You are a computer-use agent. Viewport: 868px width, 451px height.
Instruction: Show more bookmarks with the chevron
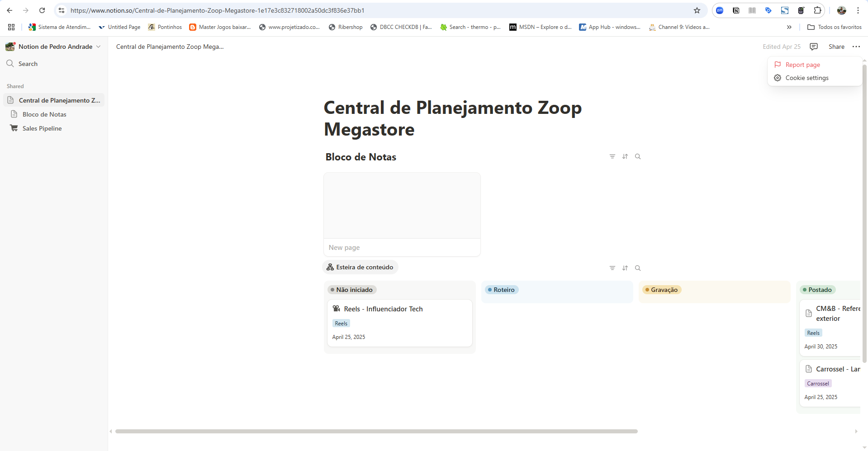click(x=789, y=27)
